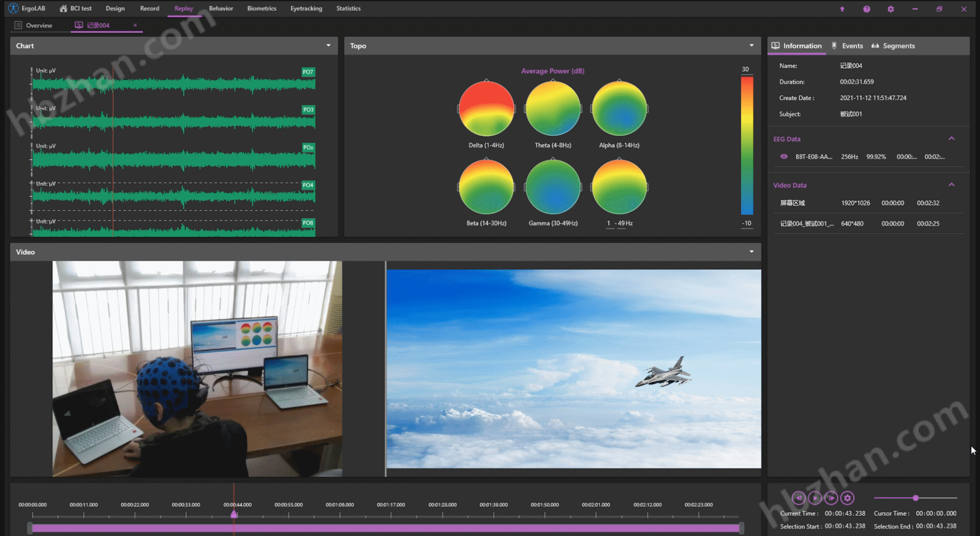
Task: Step backward one frame in playback
Action: (x=799, y=498)
